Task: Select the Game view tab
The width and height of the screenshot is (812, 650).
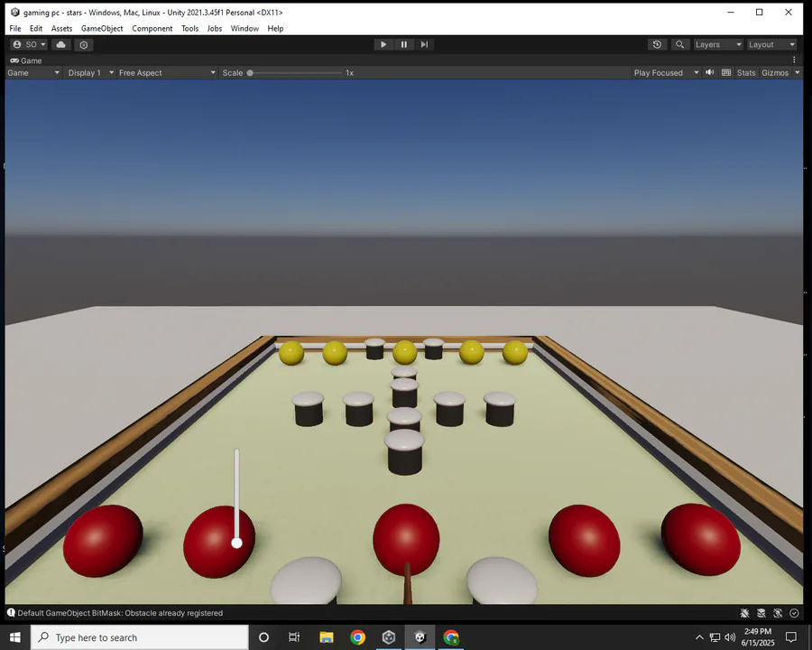Action: 26,60
